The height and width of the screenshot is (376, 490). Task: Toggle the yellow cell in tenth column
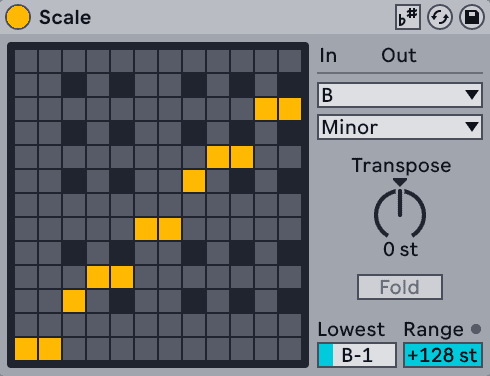[242, 157]
